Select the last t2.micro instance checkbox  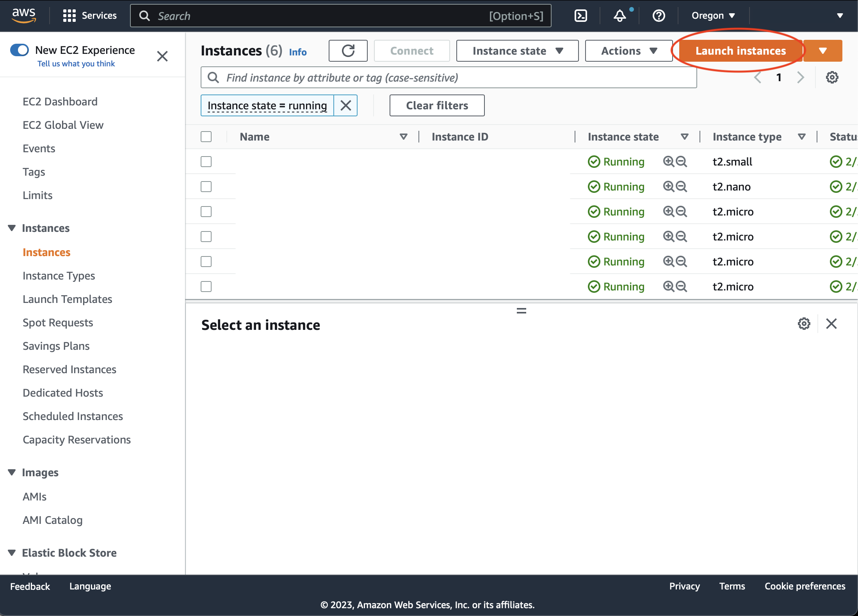pos(206,287)
